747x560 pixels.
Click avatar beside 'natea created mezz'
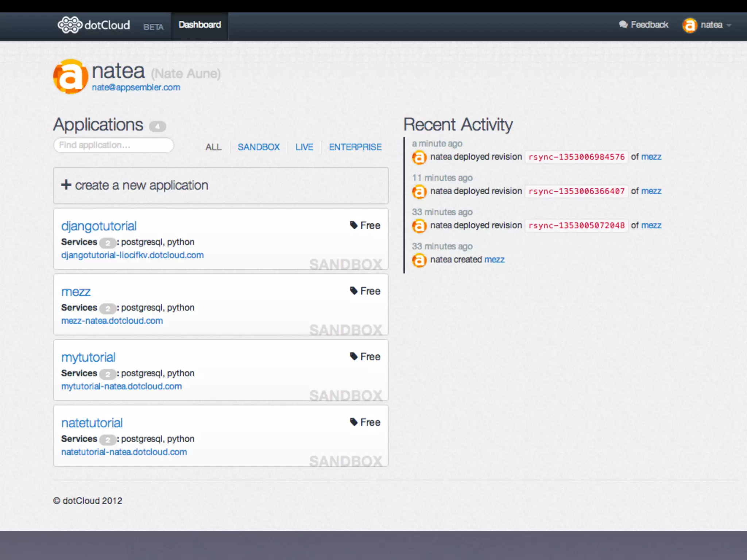pos(419,260)
